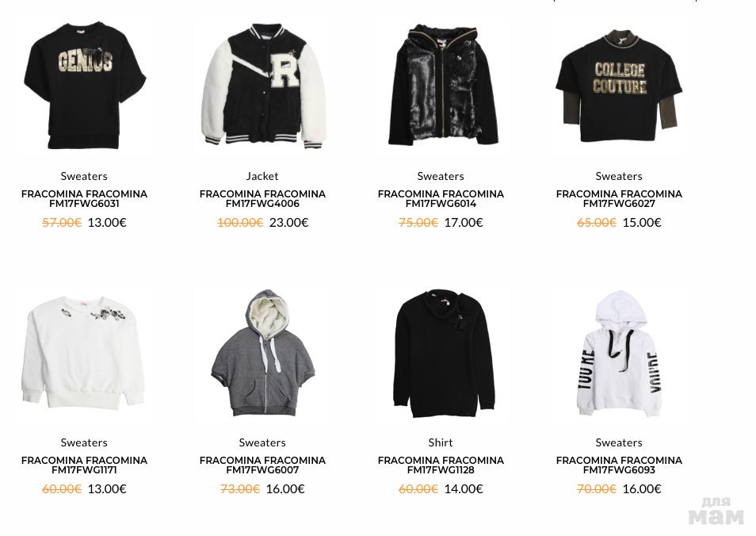756x536 pixels.
Task: Open product link FM17FWG6027
Action: click(619, 199)
